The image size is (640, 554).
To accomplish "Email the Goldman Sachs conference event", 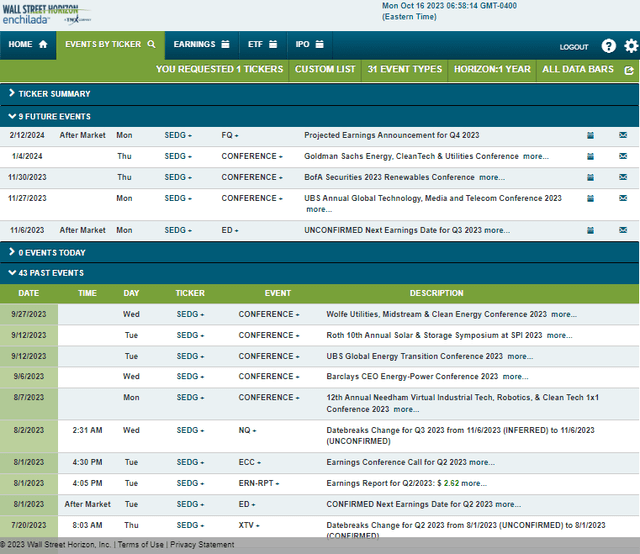I will pos(623,156).
